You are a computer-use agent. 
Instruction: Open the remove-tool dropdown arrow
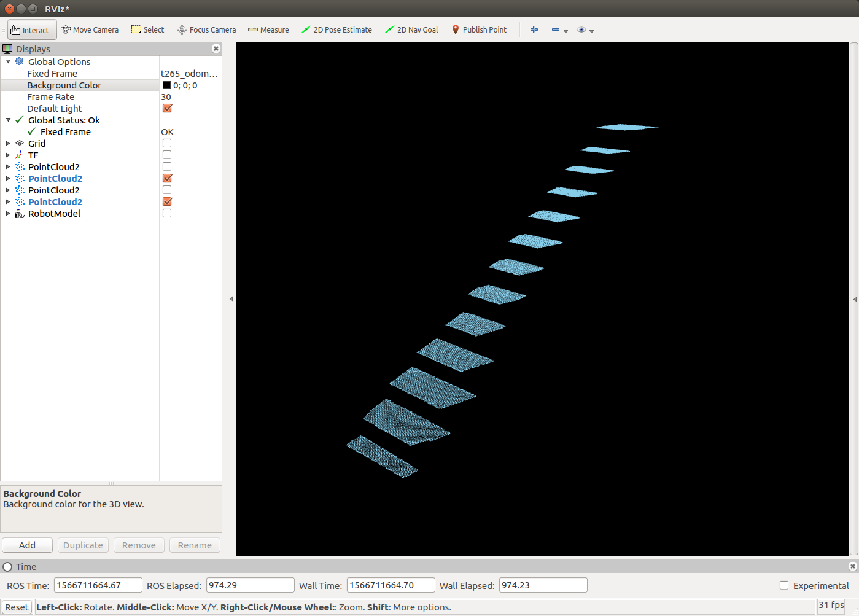565,31
